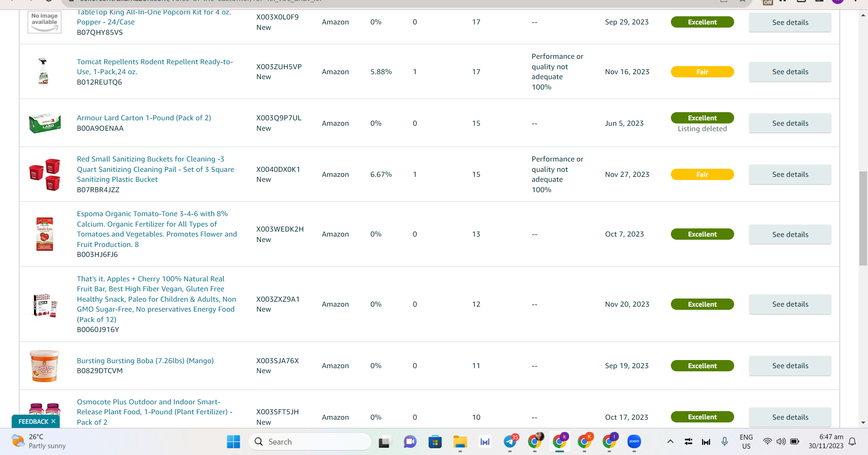Open the weather widget showing 26°C
The image size is (868, 455).
click(x=39, y=441)
